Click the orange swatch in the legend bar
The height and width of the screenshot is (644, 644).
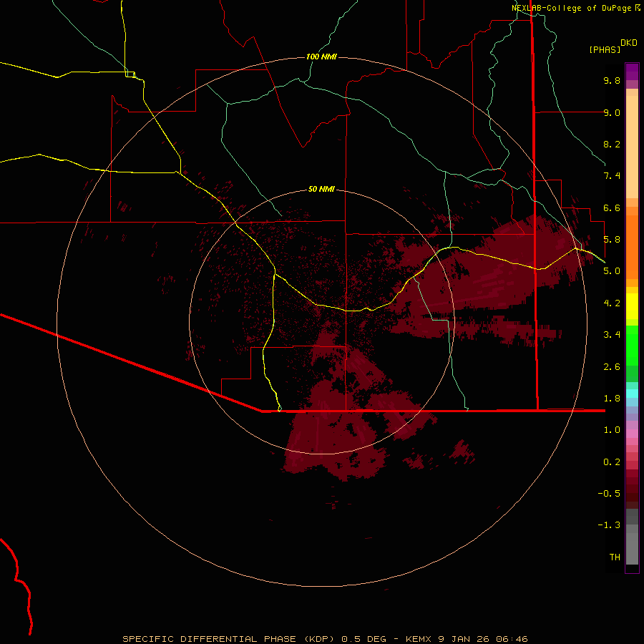point(632,246)
